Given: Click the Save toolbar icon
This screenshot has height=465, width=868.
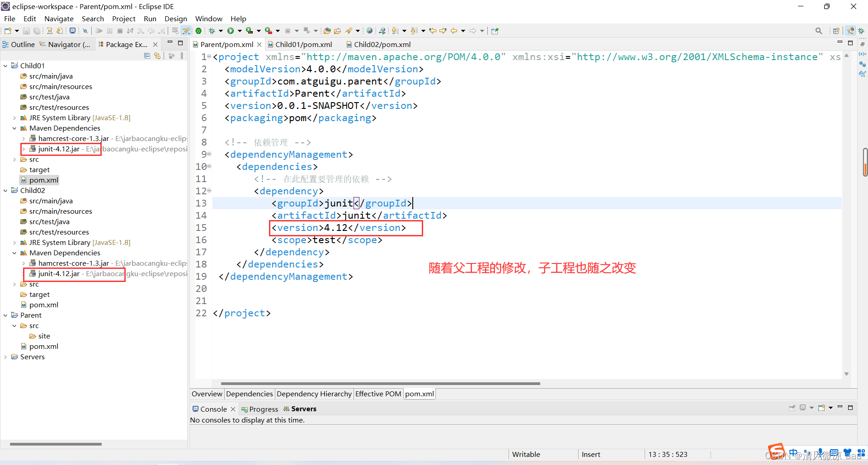Looking at the screenshot, I should pyautogui.click(x=26, y=31).
